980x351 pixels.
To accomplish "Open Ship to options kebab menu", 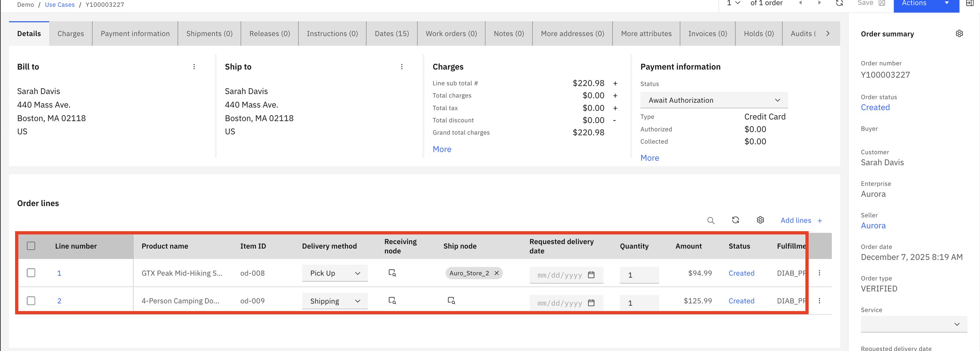I will coord(402,67).
